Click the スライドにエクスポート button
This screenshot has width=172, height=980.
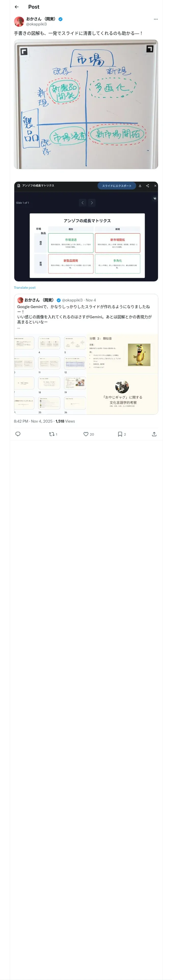coord(116,186)
